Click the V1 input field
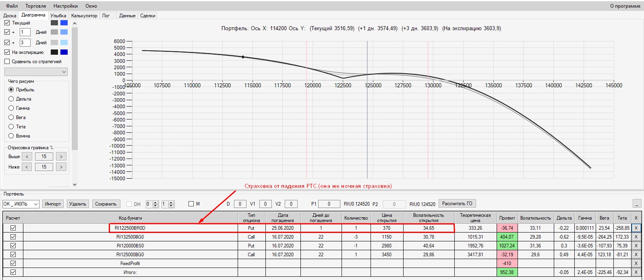Viewport: 644px width, 280px height. [x=265, y=204]
